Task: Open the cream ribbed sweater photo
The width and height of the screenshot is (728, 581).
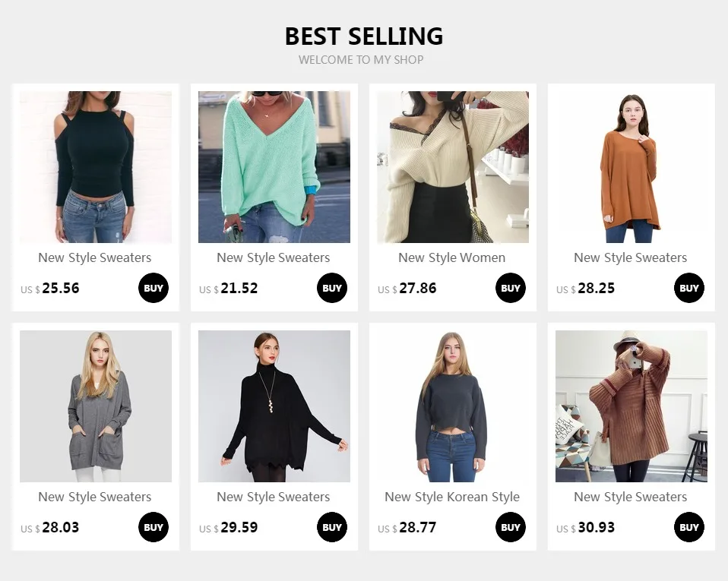Action: [453, 167]
